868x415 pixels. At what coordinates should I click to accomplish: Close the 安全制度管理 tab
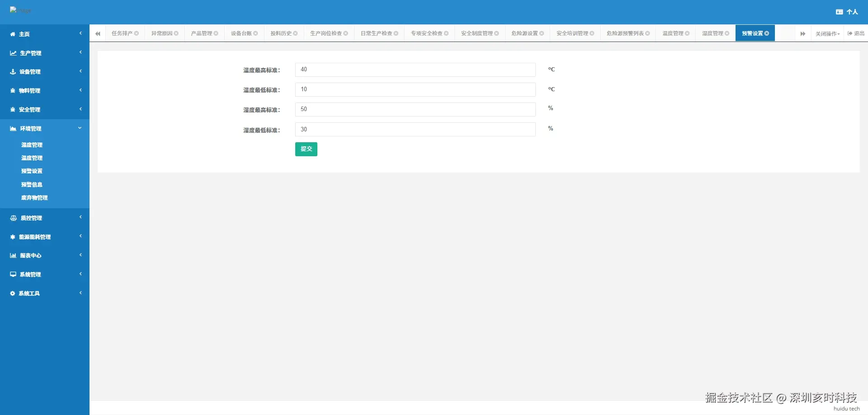click(496, 33)
